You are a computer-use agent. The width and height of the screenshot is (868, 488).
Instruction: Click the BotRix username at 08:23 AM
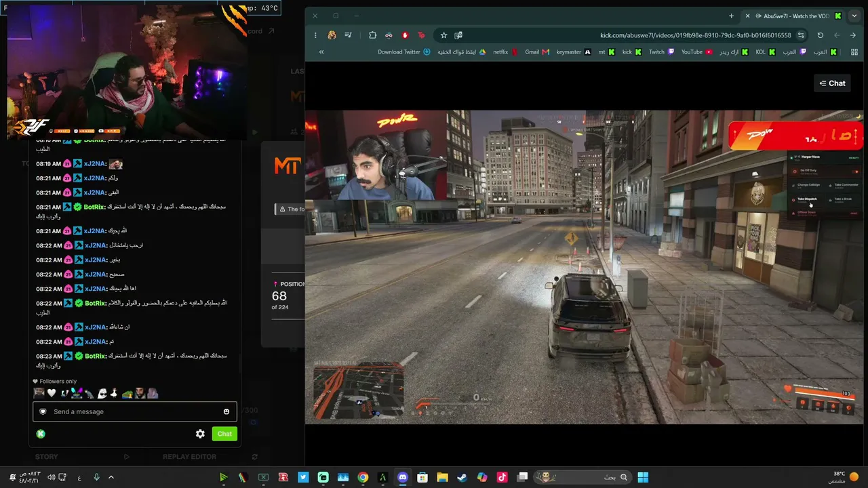point(96,357)
